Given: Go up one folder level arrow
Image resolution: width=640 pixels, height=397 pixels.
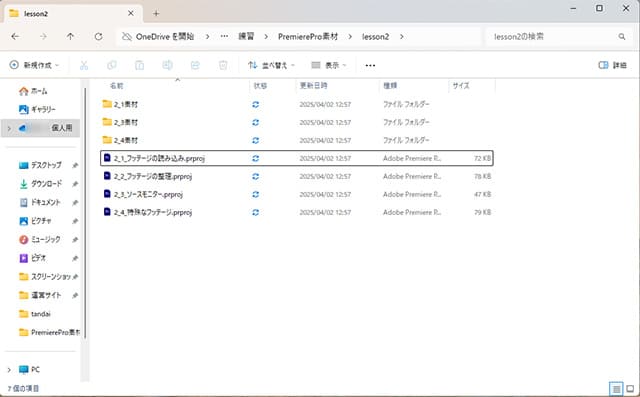Looking at the screenshot, I should click(x=70, y=37).
